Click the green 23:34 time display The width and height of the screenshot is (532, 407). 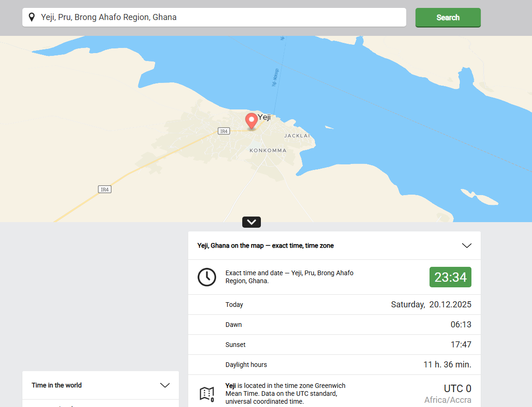(450, 277)
